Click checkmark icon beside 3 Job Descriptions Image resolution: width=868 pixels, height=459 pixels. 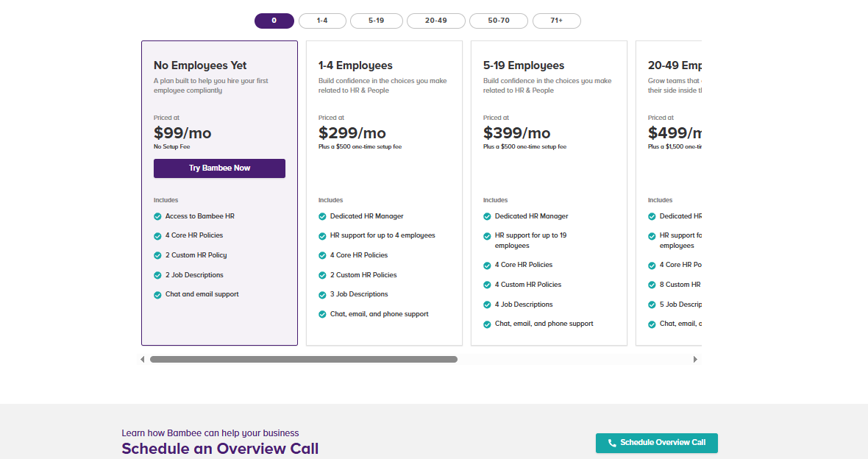322,295
